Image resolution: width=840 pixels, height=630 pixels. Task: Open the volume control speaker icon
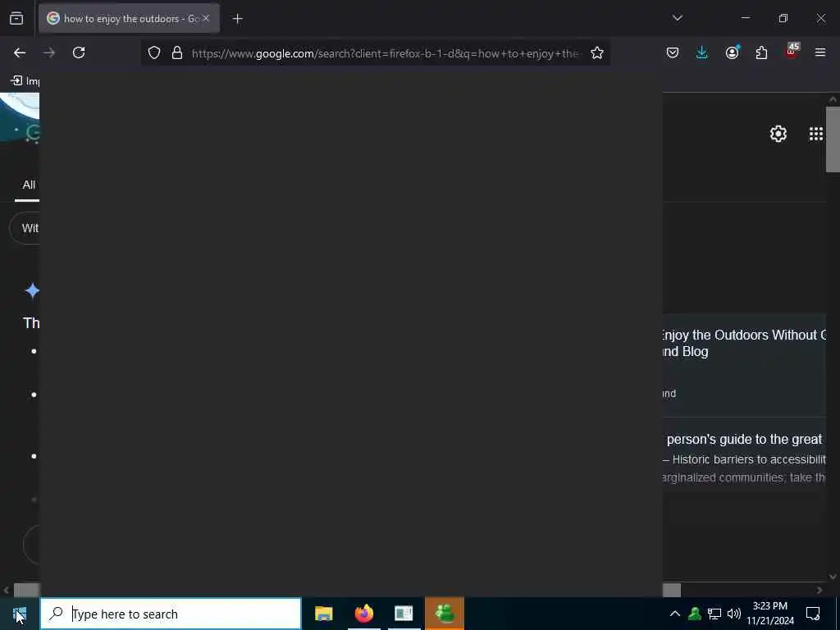click(734, 614)
